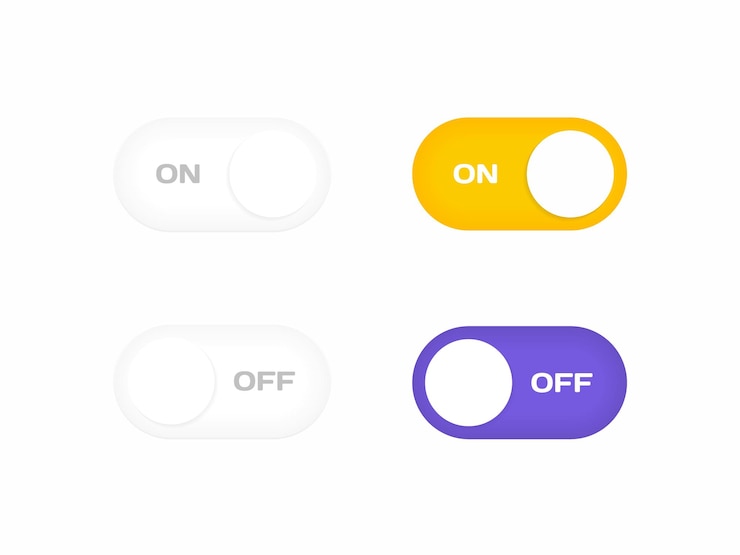
Task: Toggle the gray OFF switch
Action: tap(222, 382)
